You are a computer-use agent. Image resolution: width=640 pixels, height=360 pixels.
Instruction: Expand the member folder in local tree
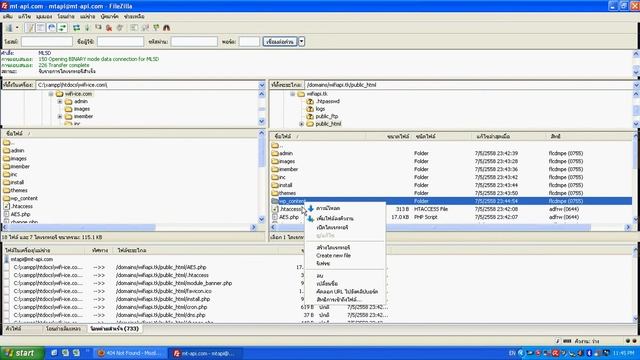pos(60,117)
